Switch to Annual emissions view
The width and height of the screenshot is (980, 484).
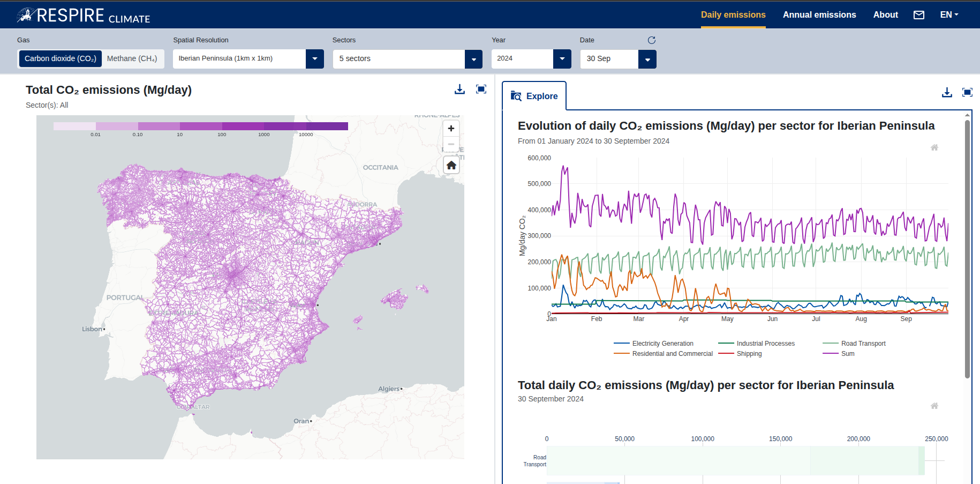click(x=819, y=14)
